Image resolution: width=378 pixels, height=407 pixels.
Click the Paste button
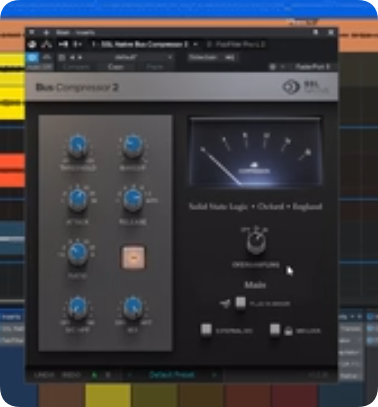pyautogui.click(x=154, y=67)
